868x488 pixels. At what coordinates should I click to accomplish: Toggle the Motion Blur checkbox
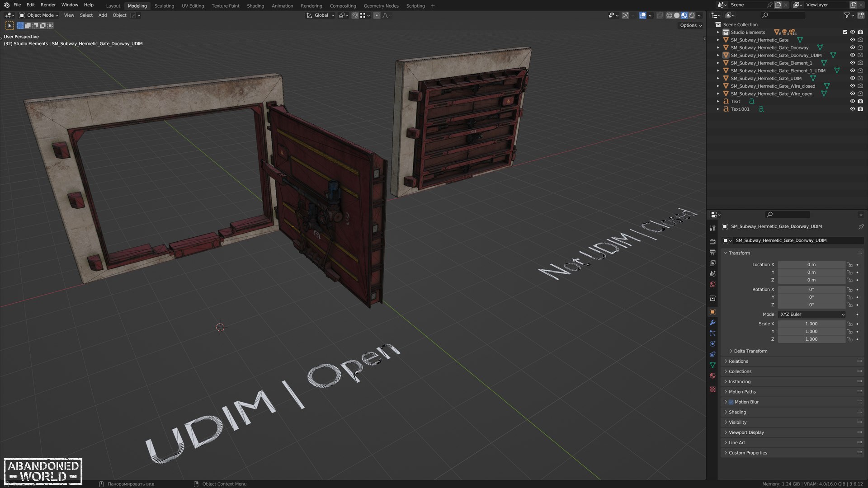[731, 402]
